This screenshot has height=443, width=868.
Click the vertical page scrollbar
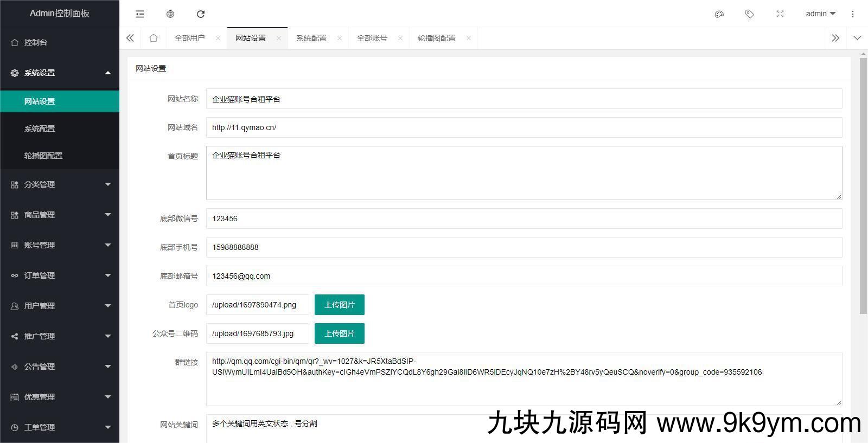coord(863,184)
